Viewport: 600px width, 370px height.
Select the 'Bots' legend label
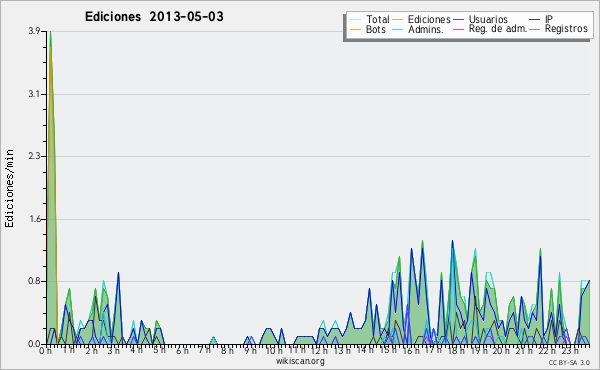pyautogui.click(x=376, y=29)
